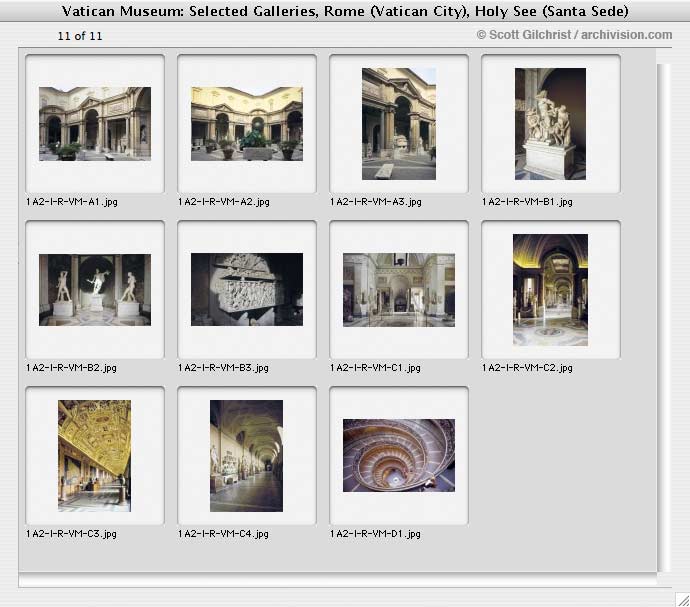Viewport: 690px width, 607px height.
Task: Click the file name 1A2-I-R-VM-C3.jpg
Action: tap(71, 533)
